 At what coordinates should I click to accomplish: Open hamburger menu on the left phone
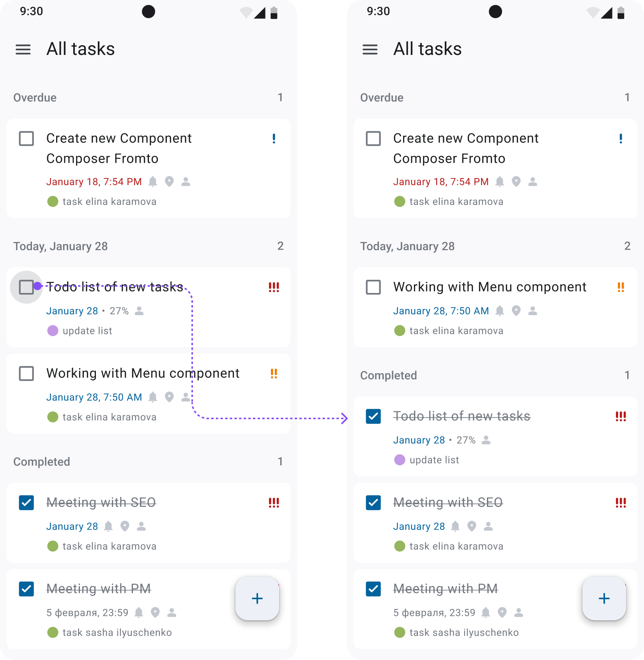coord(23,49)
